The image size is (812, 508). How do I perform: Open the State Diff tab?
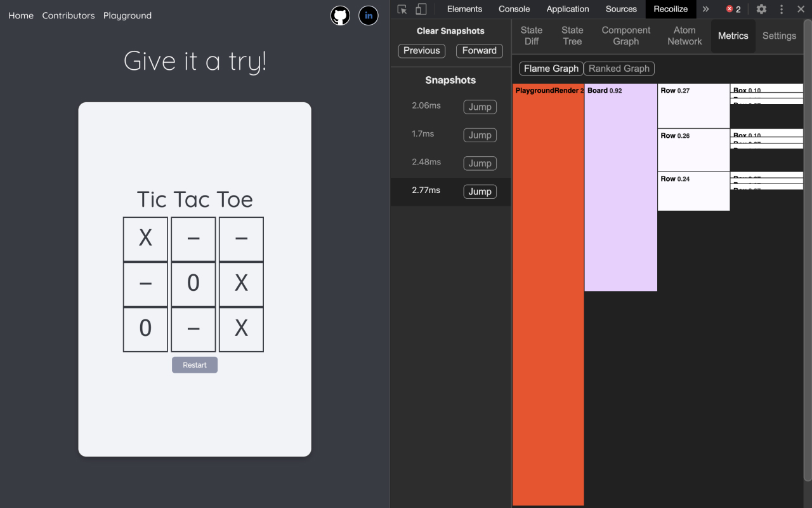click(x=532, y=36)
